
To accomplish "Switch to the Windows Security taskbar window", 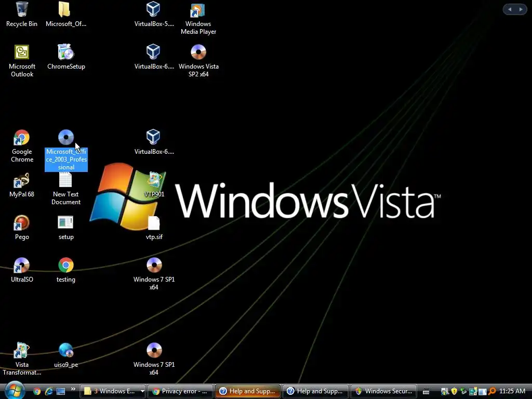I will [x=383, y=391].
